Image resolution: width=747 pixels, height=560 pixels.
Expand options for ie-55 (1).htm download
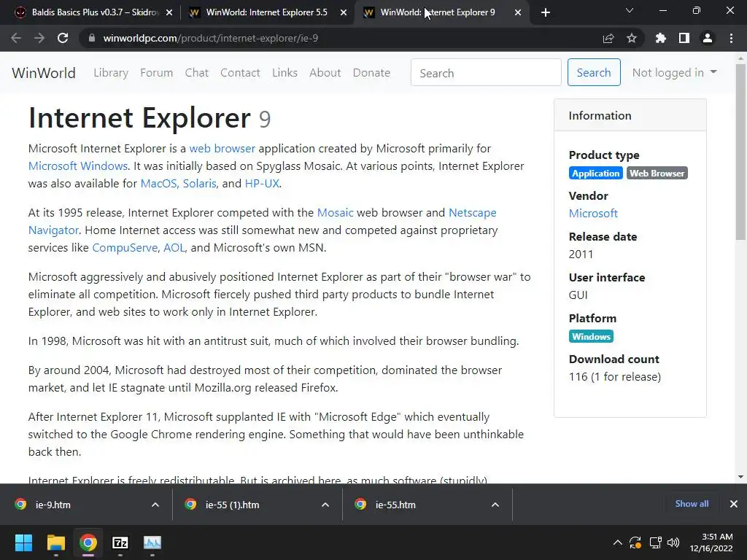click(x=325, y=505)
